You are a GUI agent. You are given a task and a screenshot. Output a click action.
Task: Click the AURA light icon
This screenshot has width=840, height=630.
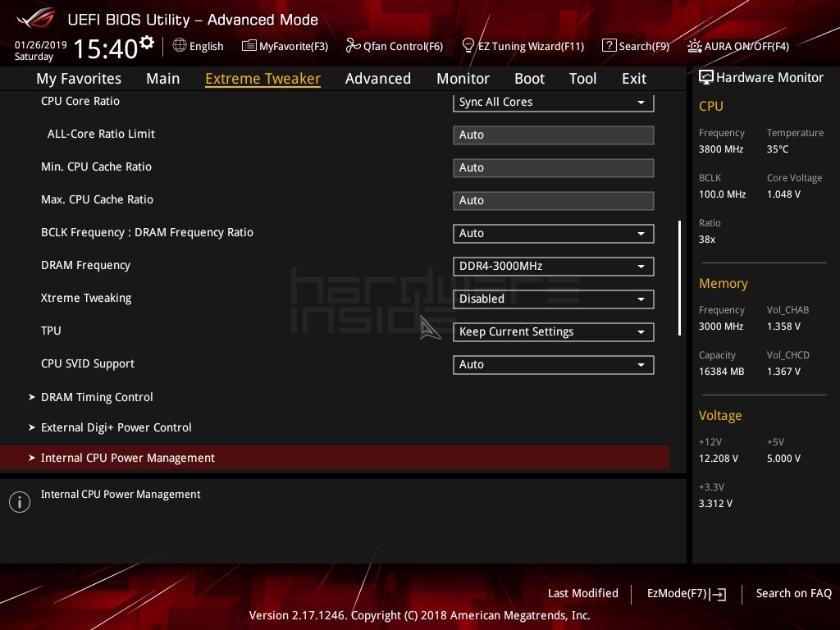[694, 46]
